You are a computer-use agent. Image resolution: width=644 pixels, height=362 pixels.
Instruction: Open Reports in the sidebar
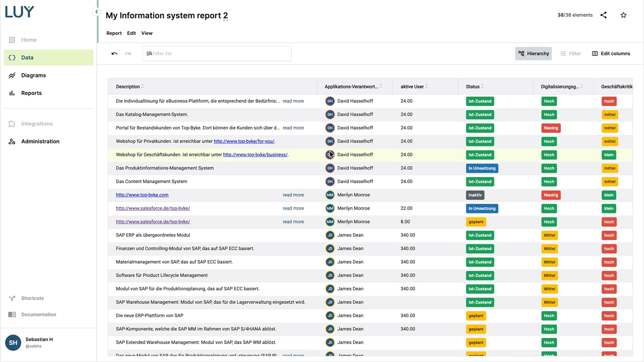point(31,93)
